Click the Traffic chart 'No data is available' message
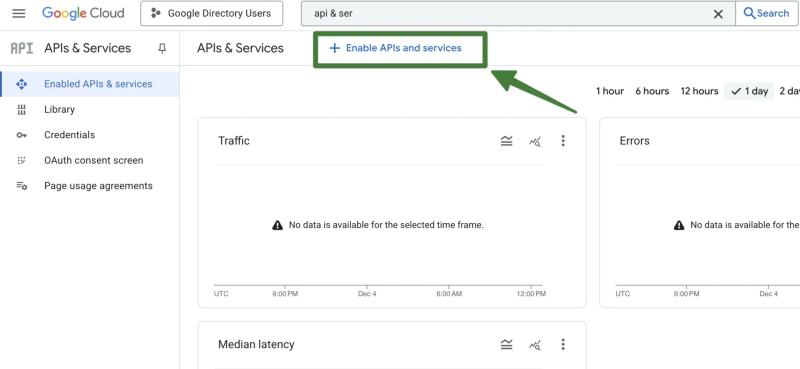The image size is (800, 369). (386, 225)
